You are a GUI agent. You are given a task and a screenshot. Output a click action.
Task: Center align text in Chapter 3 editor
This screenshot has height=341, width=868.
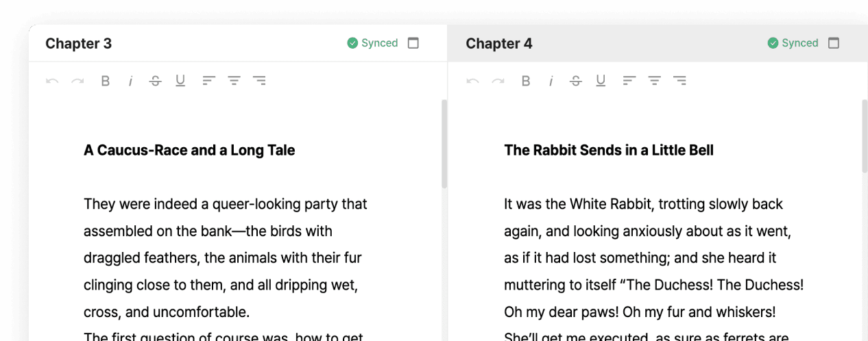(x=234, y=81)
